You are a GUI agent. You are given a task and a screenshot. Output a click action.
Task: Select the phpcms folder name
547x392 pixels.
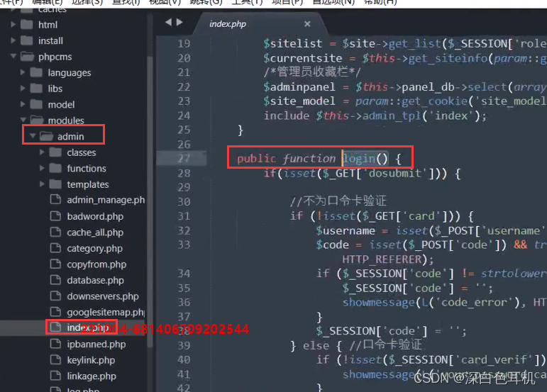[x=55, y=57]
